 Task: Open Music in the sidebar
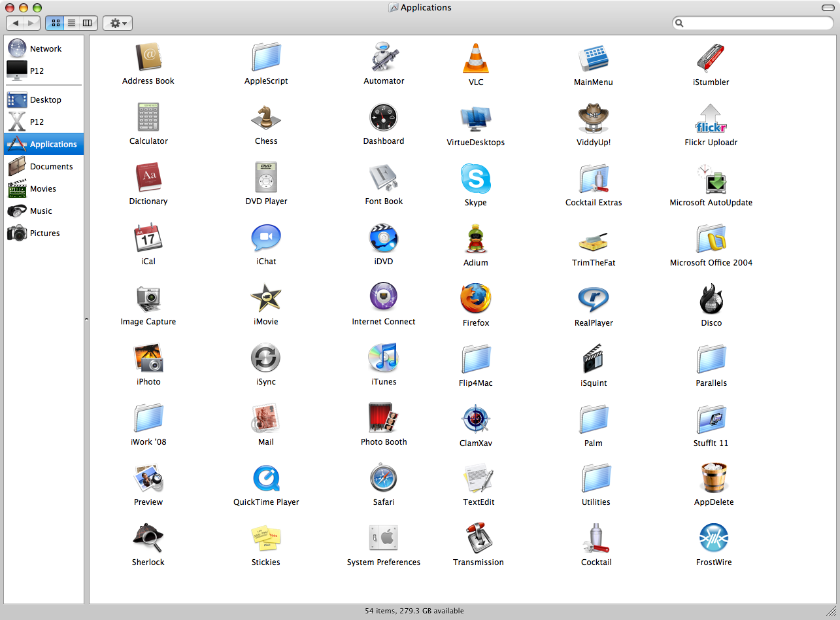tap(44, 211)
